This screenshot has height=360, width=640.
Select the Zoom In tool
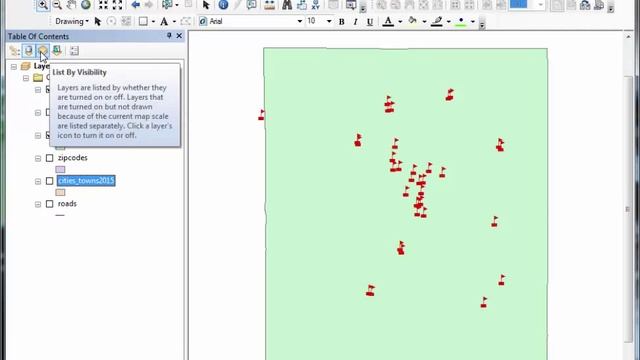(42, 5)
